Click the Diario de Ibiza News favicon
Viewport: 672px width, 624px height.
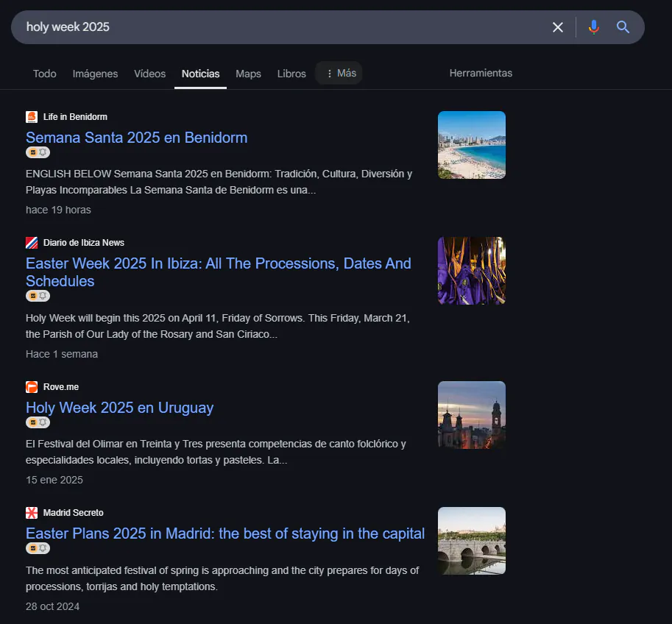point(32,243)
